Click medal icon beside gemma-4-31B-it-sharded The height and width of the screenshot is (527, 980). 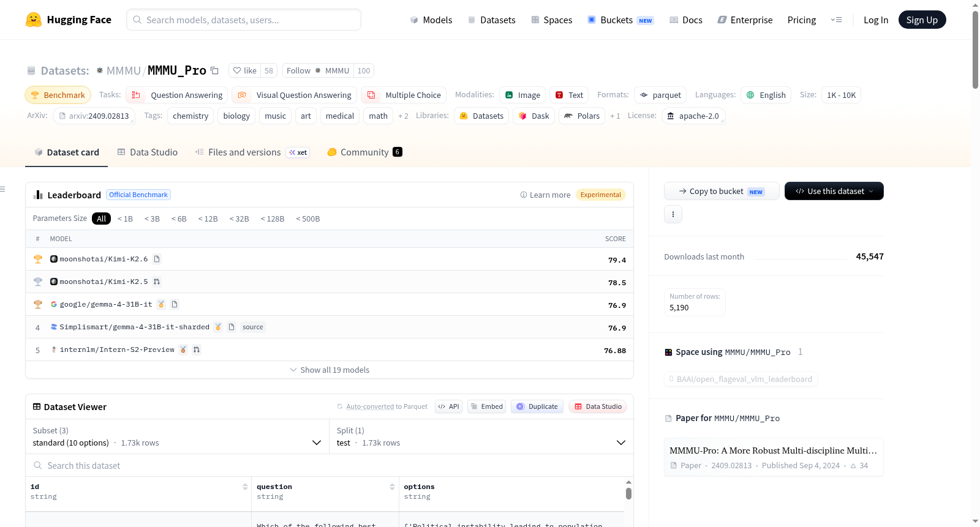tap(218, 327)
